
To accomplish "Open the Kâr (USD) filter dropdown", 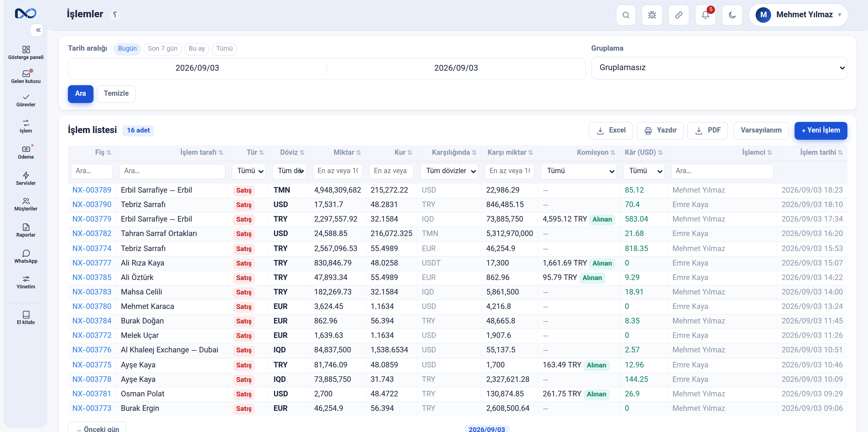I will point(644,171).
